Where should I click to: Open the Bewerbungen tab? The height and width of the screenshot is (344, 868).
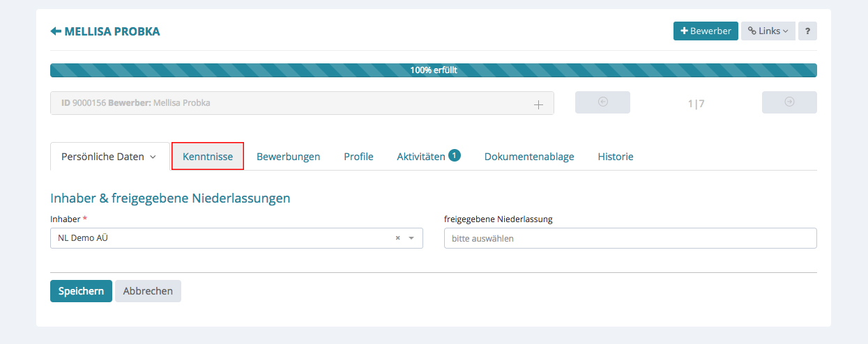[x=288, y=157]
